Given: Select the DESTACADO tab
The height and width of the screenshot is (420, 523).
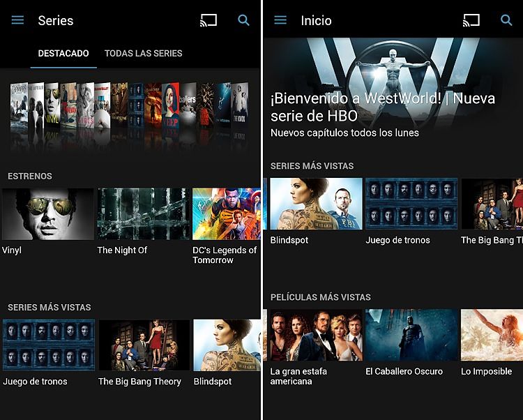Looking at the screenshot, I should tap(63, 54).
